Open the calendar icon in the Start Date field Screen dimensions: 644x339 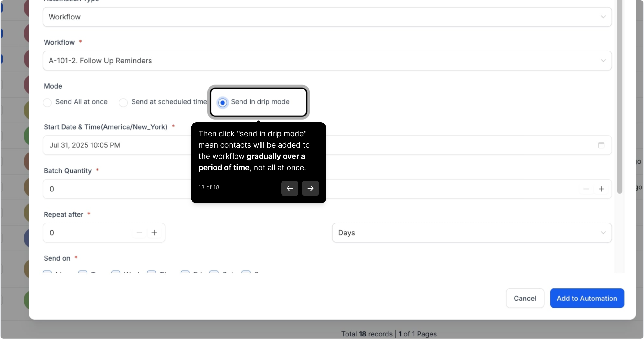[x=601, y=145]
